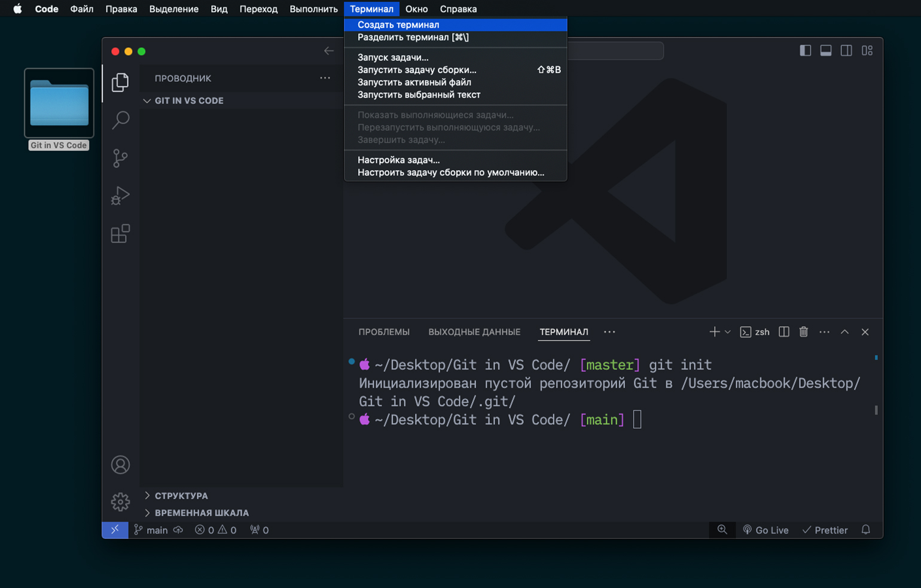The width and height of the screenshot is (921, 588).
Task: Select Разделить терминал menu entry
Action: pyautogui.click(x=456, y=37)
